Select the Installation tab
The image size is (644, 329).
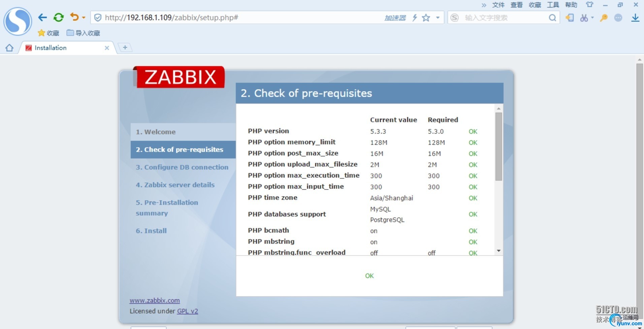coord(67,48)
